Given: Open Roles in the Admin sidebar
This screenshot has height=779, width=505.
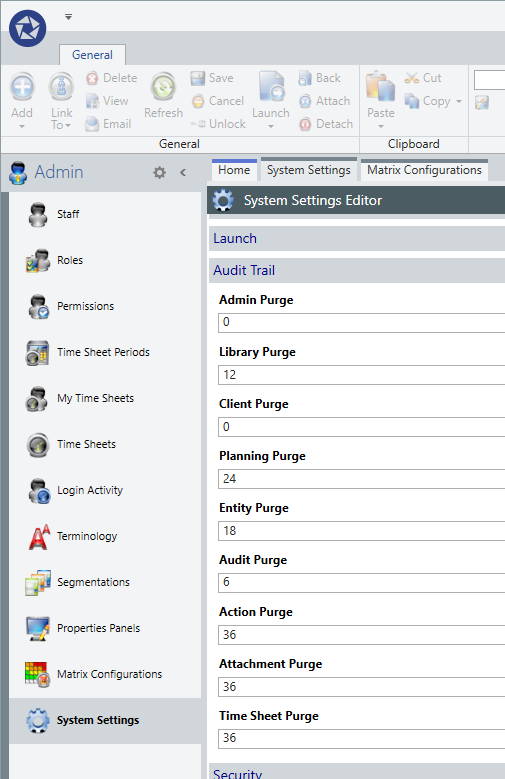Looking at the screenshot, I should click(x=105, y=260).
